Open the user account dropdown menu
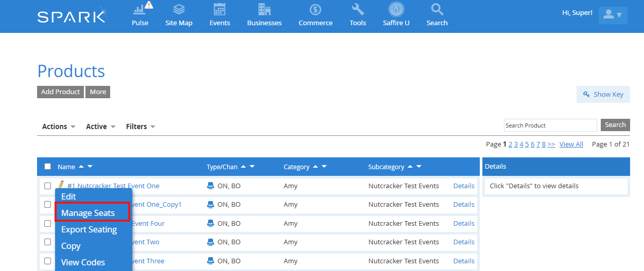The height and width of the screenshot is (271, 644). coord(613,15)
